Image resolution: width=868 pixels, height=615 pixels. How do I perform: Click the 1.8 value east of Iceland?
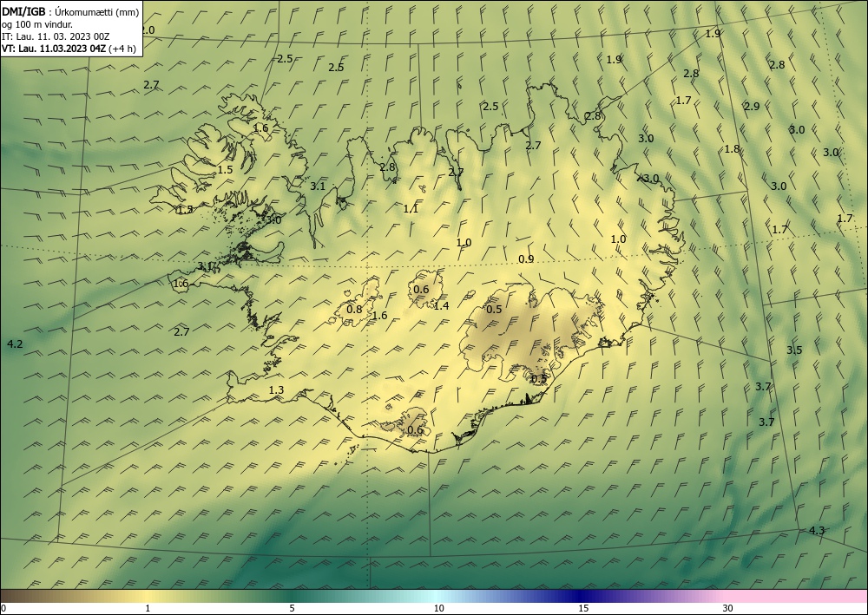coord(732,149)
